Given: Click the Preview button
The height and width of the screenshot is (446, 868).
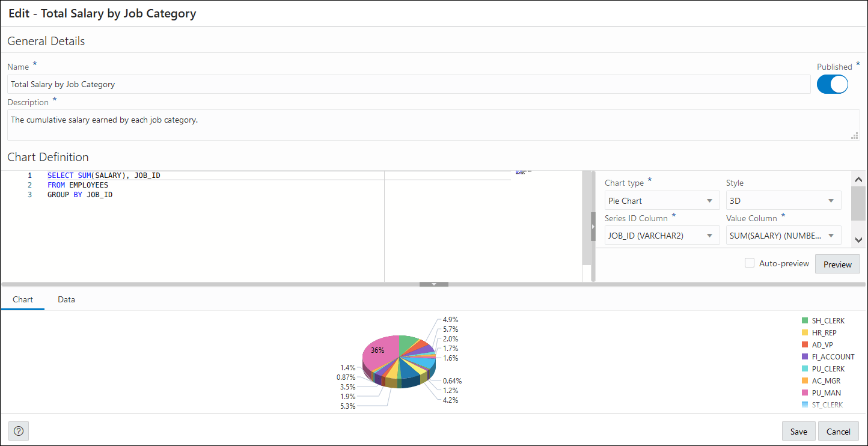Looking at the screenshot, I should (x=837, y=263).
